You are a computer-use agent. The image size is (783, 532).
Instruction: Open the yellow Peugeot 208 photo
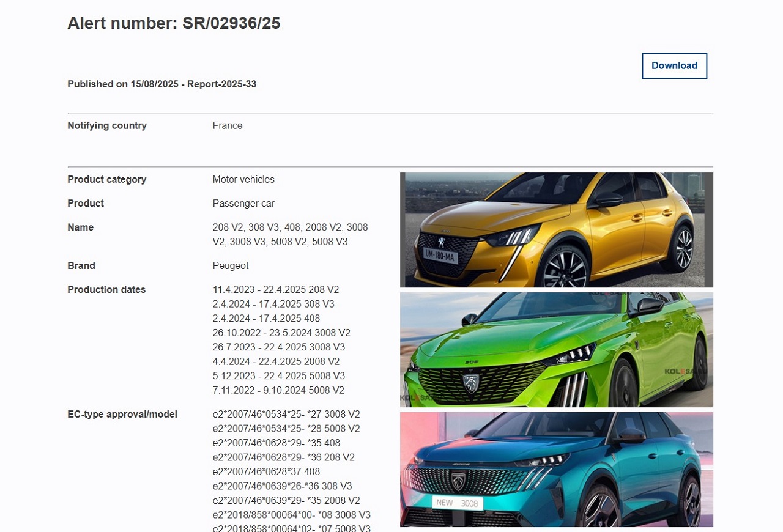tap(557, 230)
